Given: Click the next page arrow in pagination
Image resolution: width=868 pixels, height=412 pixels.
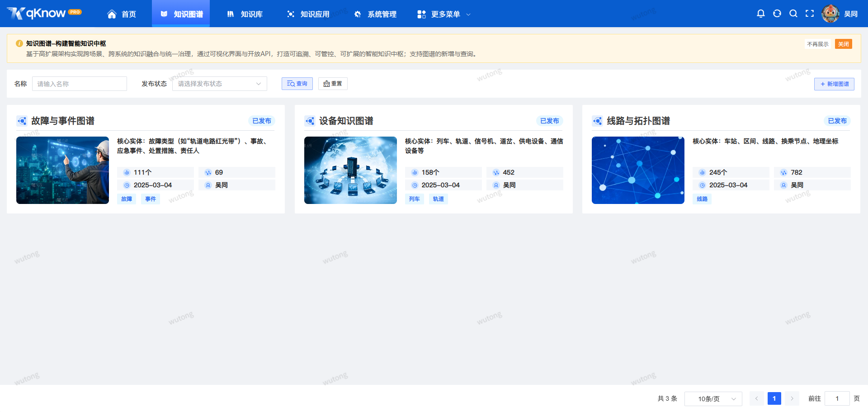Looking at the screenshot, I should click(792, 398).
